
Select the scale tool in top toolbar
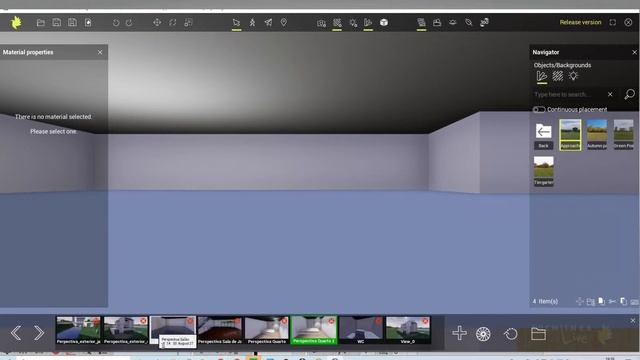188,22
